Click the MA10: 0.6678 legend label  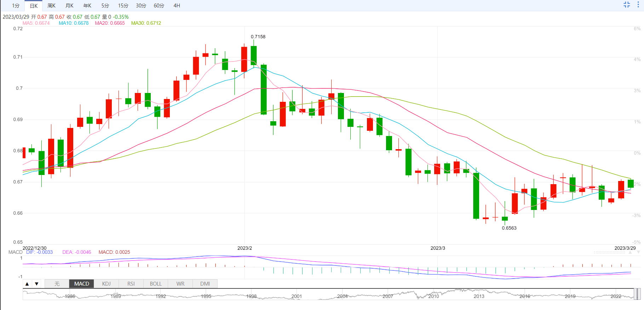tap(74, 23)
